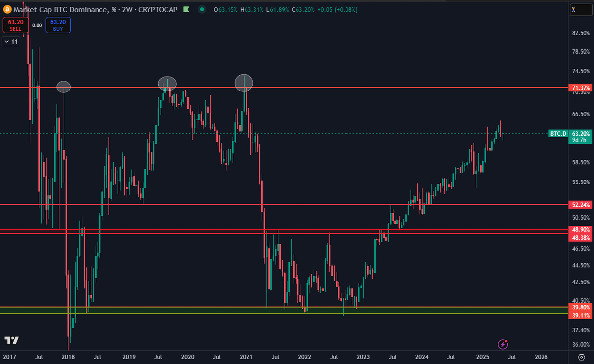This screenshot has height=364, width=594.
Task: Click the 50.50% price axis label
Action: [581, 218]
